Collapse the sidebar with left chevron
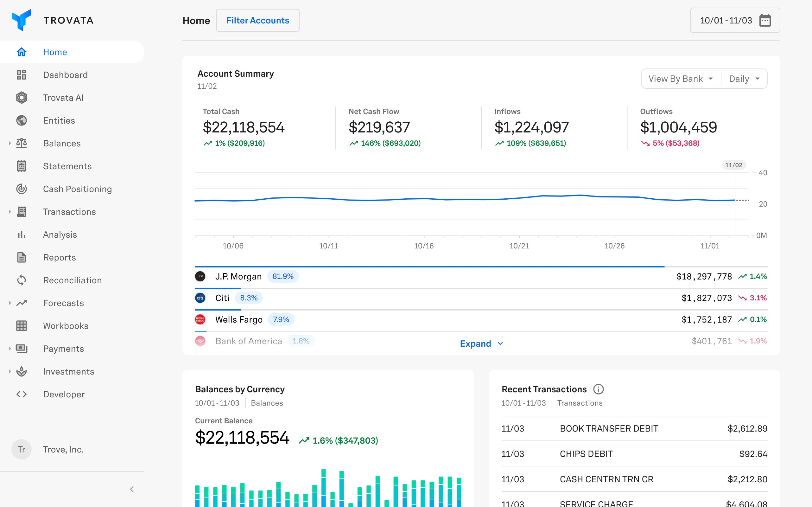The width and height of the screenshot is (812, 507). (x=132, y=489)
